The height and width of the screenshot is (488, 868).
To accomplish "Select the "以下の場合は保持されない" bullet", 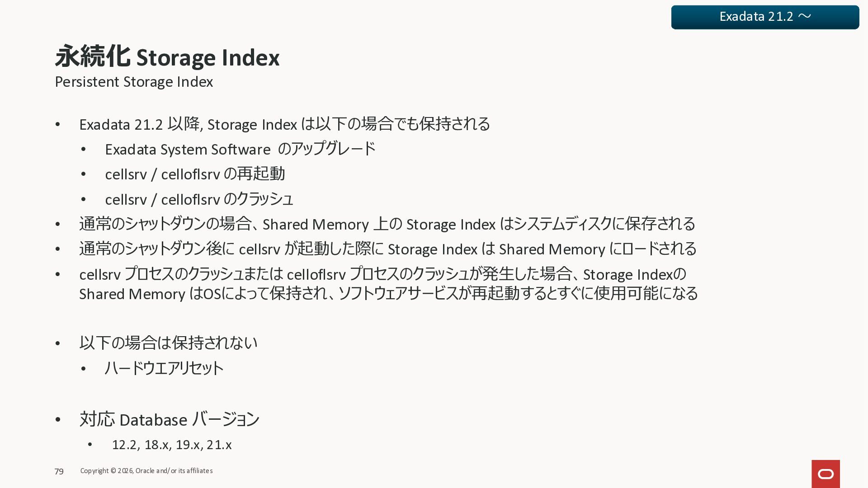I will [x=168, y=343].
